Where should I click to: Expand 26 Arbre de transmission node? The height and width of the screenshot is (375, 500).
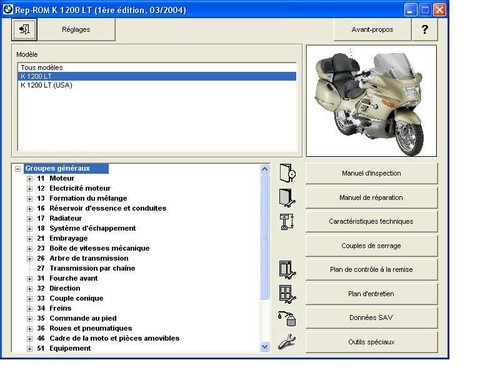30,259
